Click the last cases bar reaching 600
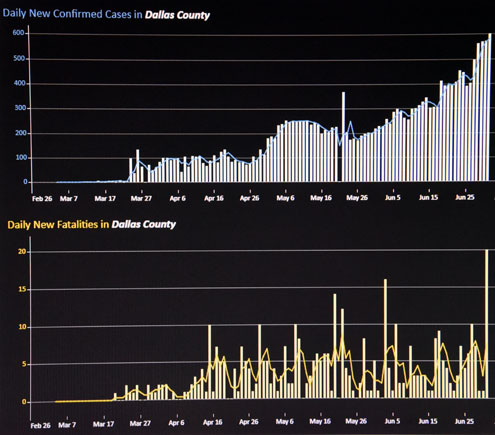The height and width of the screenshot is (435, 495). point(490,107)
